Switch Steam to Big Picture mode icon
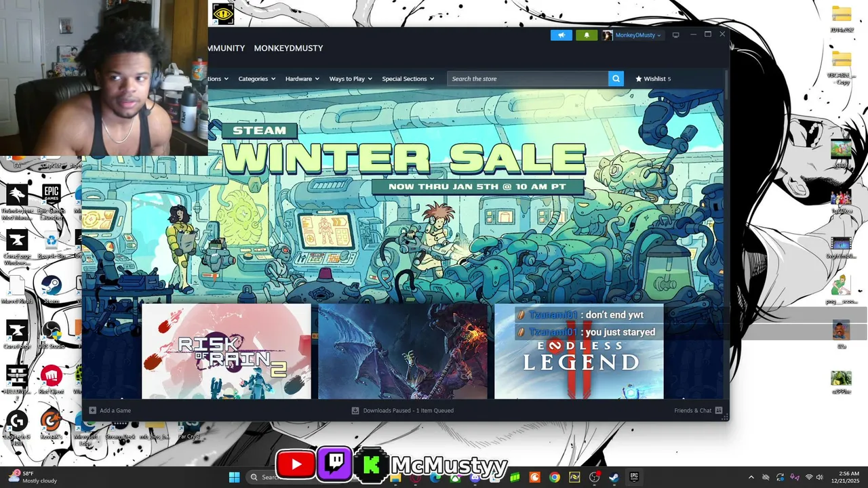Screen dimensions: 868x488 click(676, 35)
